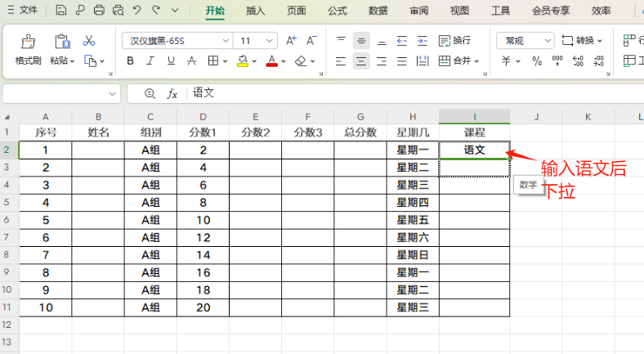This screenshot has height=354, width=644.
Task: Open the Convert (转换) dropdown
Action: tap(582, 40)
